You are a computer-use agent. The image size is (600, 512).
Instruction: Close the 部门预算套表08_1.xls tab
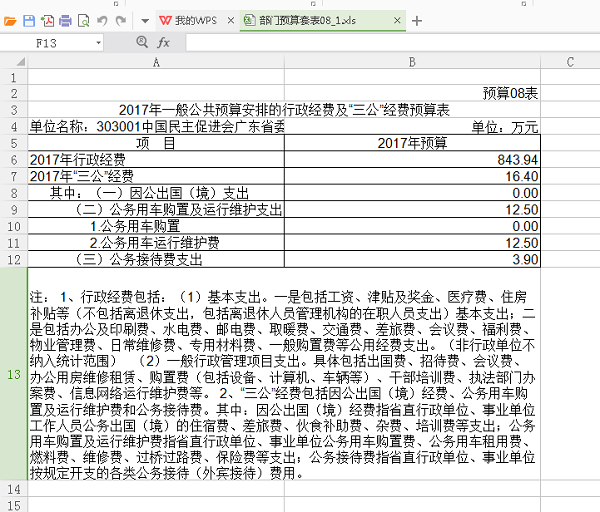(397, 20)
